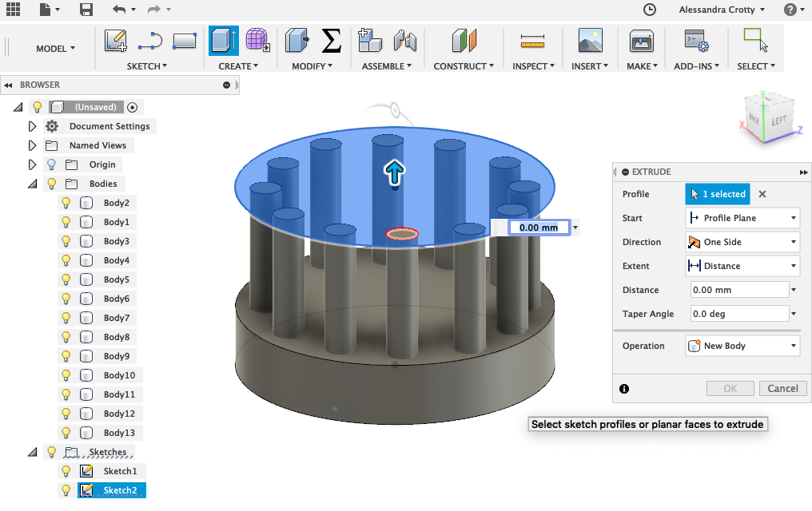Click the construct plane icon

click(464, 41)
